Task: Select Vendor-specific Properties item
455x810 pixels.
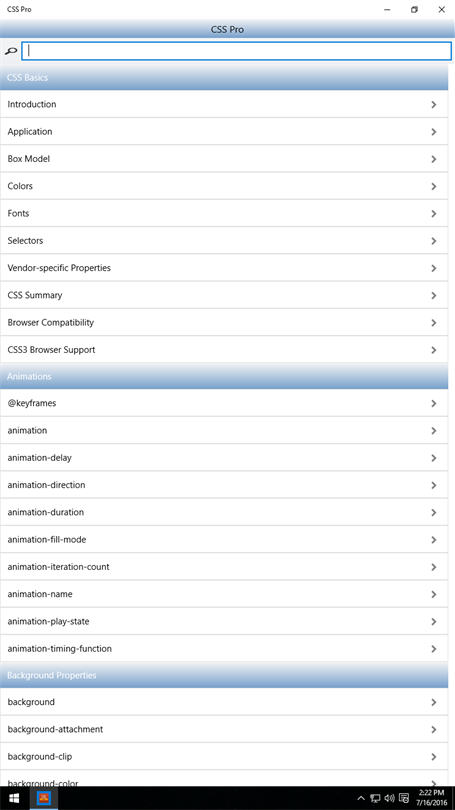Action: coord(224,268)
